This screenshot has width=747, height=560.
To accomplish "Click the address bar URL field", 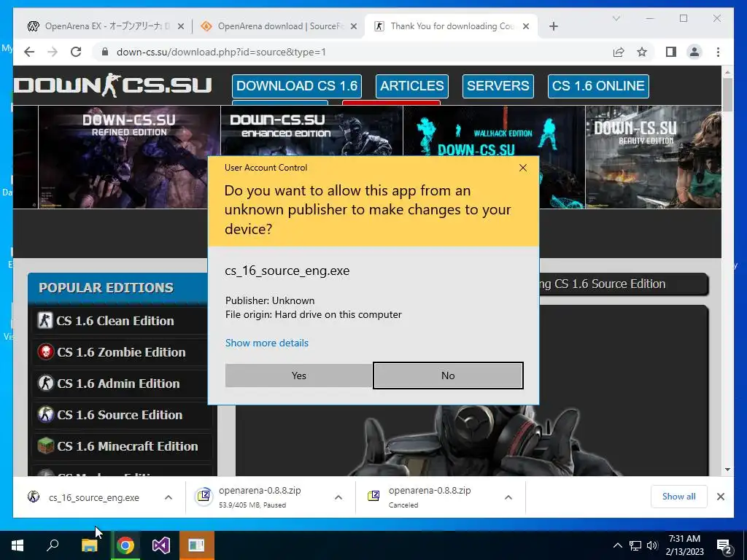I will pos(352,52).
